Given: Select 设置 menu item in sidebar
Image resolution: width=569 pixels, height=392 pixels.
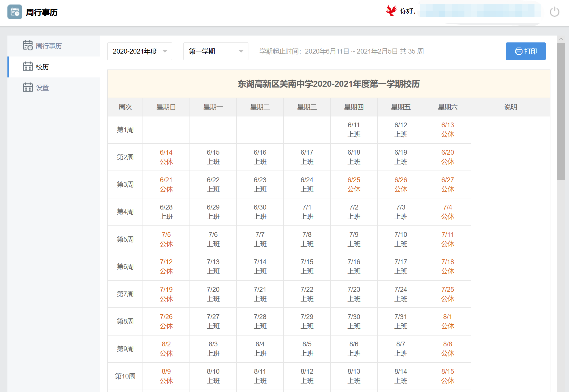Looking at the screenshot, I should tap(42, 88).
